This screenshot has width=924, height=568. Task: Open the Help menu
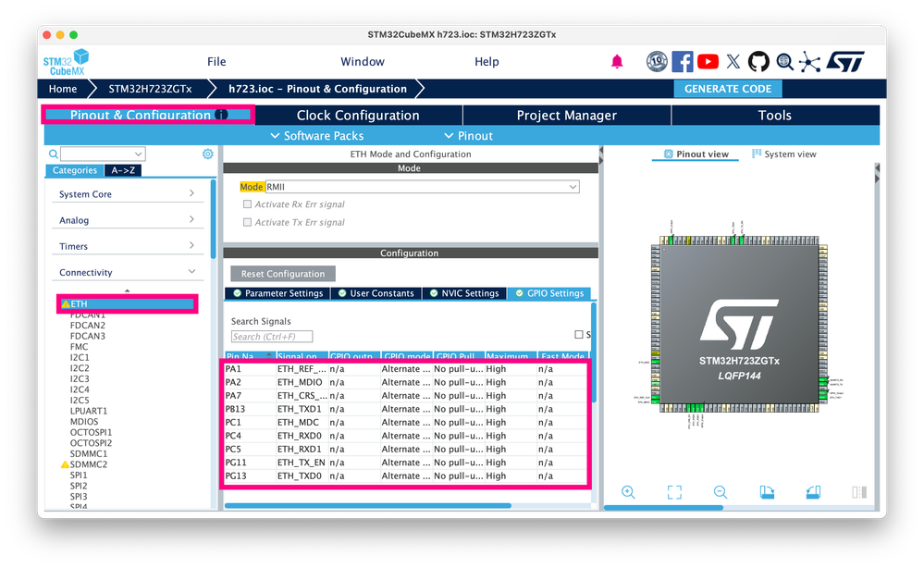(487, 61)
